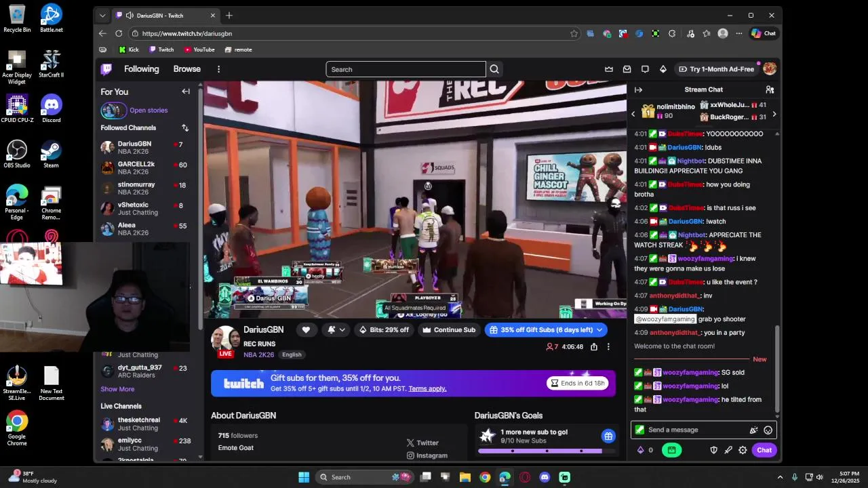Collapse the For You sidebar arrow

[x=186, y=91]
